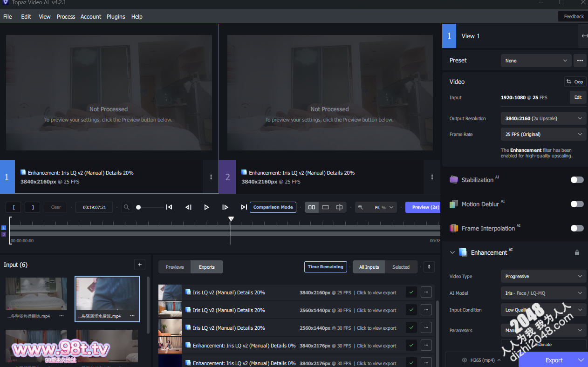Click the zoom slider handle

point(138,207)
